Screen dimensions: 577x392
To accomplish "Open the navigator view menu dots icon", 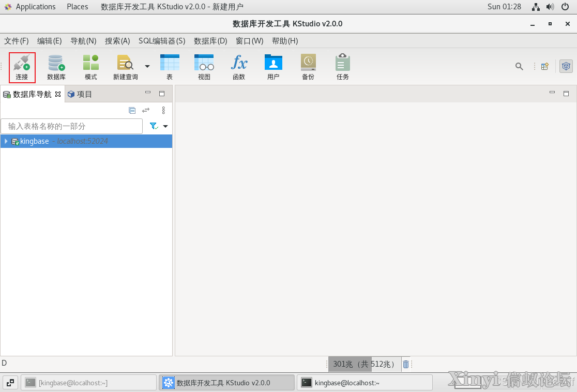I will pyautogui.click(x=163, y=111).
